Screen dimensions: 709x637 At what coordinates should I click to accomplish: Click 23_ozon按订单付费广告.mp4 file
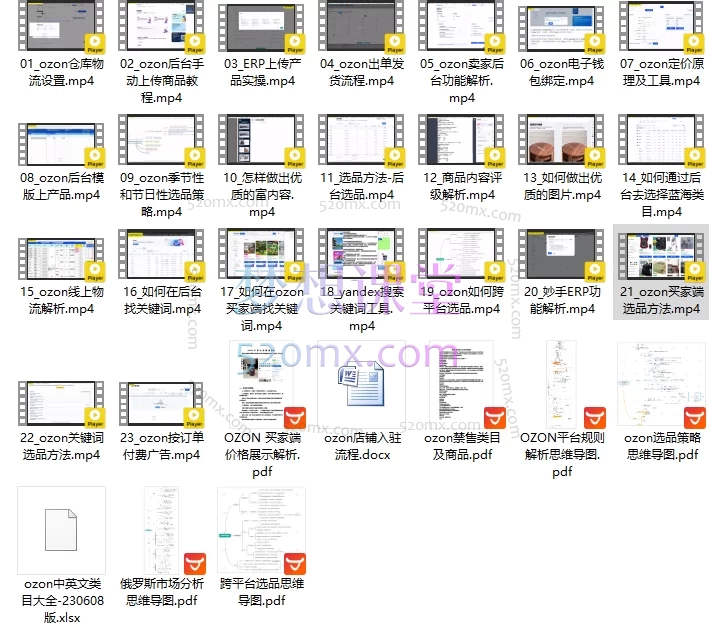(161, 405)
